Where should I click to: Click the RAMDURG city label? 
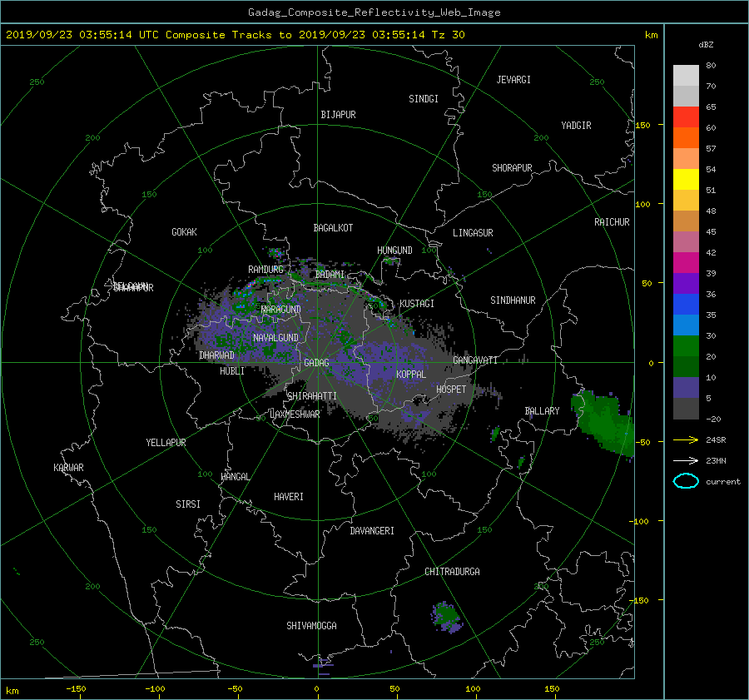pyautogui.click(x=265, y=270)
